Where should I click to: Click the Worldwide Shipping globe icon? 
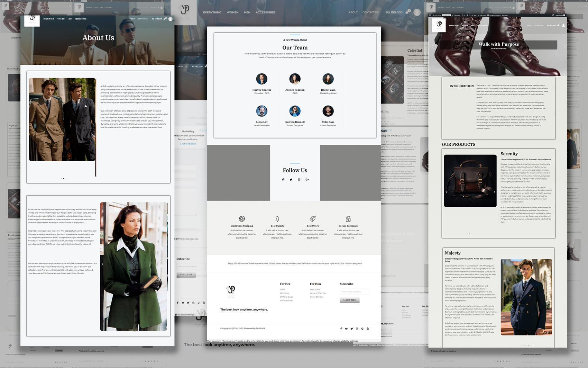[242, 219]
